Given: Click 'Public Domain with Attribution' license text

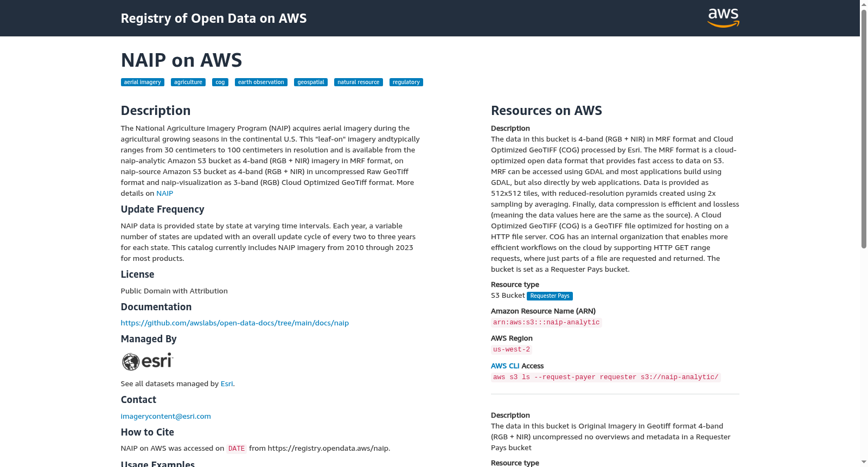Looking at the screenshot, I should tap(174, 291).
